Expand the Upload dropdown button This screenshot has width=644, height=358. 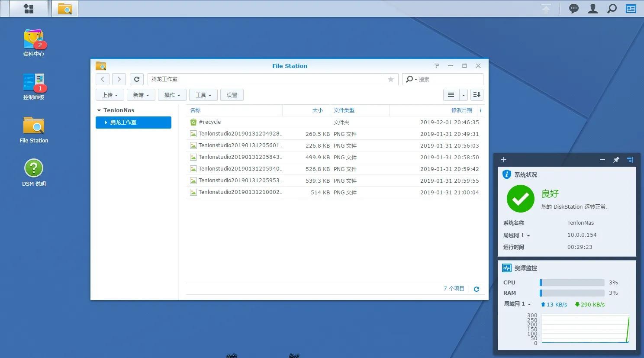pyautogui.click(x=110, y=95)
